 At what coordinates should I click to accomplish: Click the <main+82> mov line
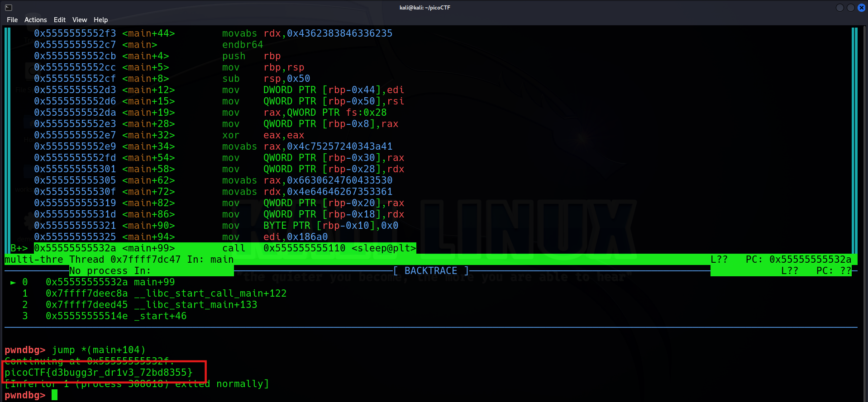click(x=219, y=203)
